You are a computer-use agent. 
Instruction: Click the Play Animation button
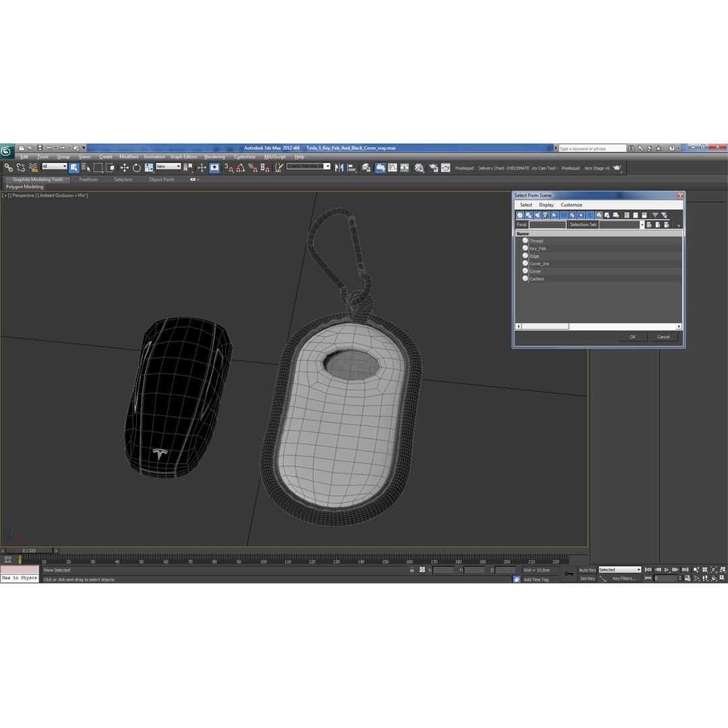[x=667, y=570]
